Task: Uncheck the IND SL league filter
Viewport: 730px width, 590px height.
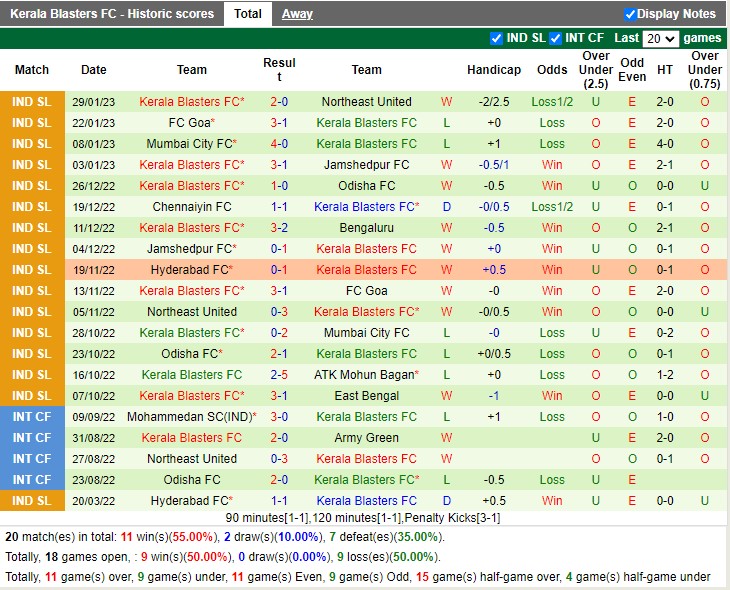Action: pos(497,39)
